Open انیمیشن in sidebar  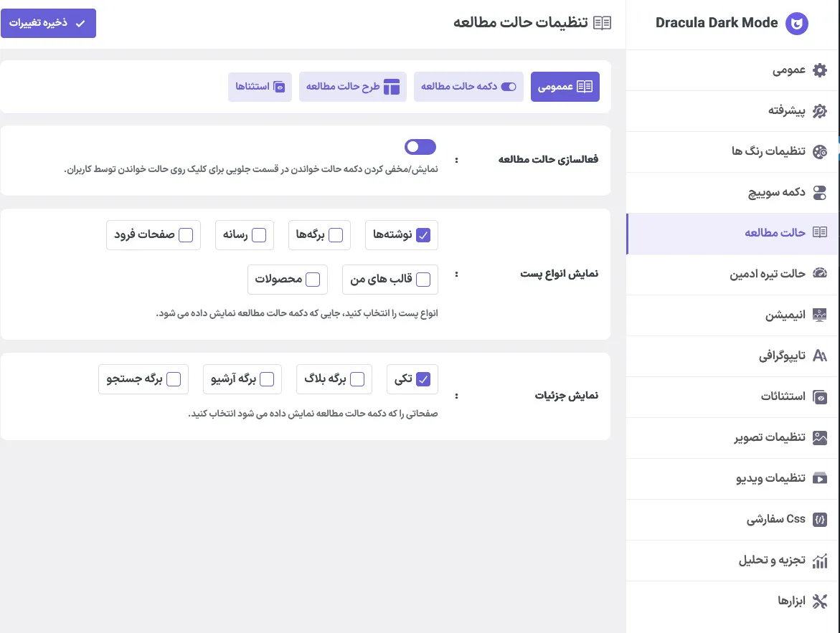pos(732,315)
